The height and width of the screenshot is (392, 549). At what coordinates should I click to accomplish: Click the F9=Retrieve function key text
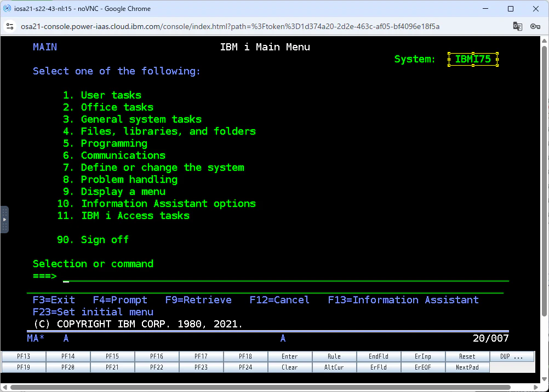[x=198, y=300]
